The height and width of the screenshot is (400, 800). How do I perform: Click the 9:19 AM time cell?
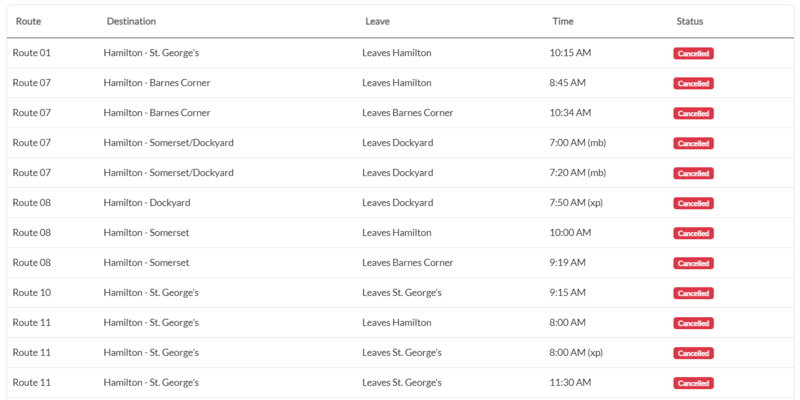pyautogui.click(x=568, y=263)
